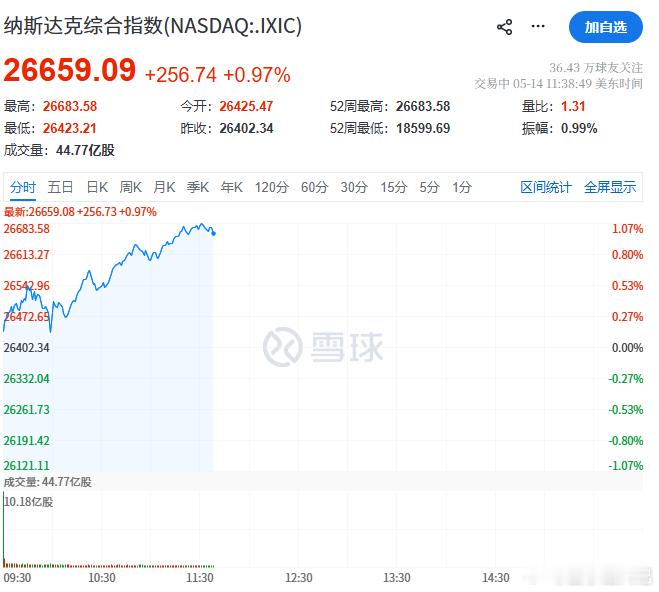Click the share icon
The width and height of the screenshot is (659, 592).
click(504, 27)
